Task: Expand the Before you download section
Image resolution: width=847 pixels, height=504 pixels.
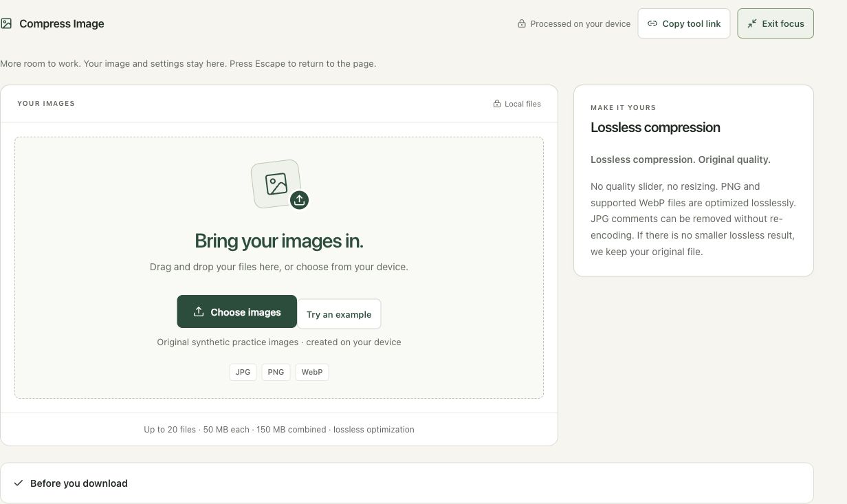Action: [x=407, y=483]
